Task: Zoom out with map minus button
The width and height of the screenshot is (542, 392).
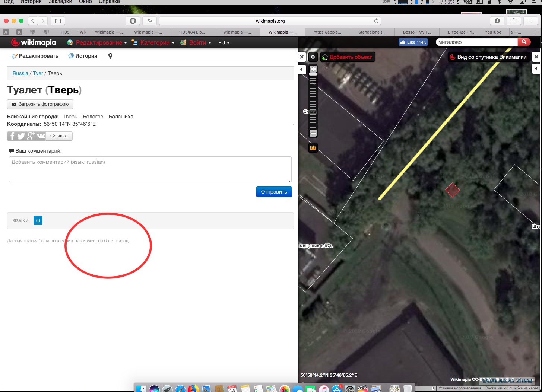Action: coord(313,133)
